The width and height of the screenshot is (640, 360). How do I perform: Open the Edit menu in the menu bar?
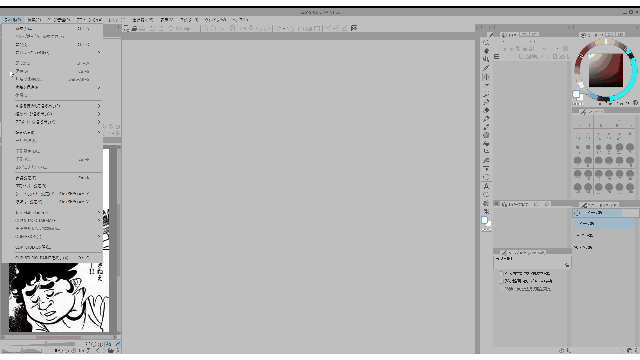[34, 20]
